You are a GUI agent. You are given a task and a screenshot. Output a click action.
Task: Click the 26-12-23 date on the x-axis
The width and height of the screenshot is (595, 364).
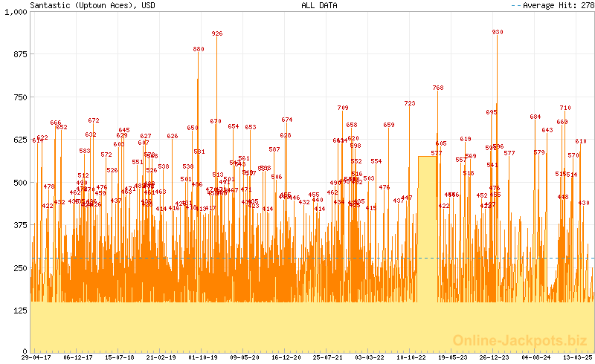coord(494,357)
